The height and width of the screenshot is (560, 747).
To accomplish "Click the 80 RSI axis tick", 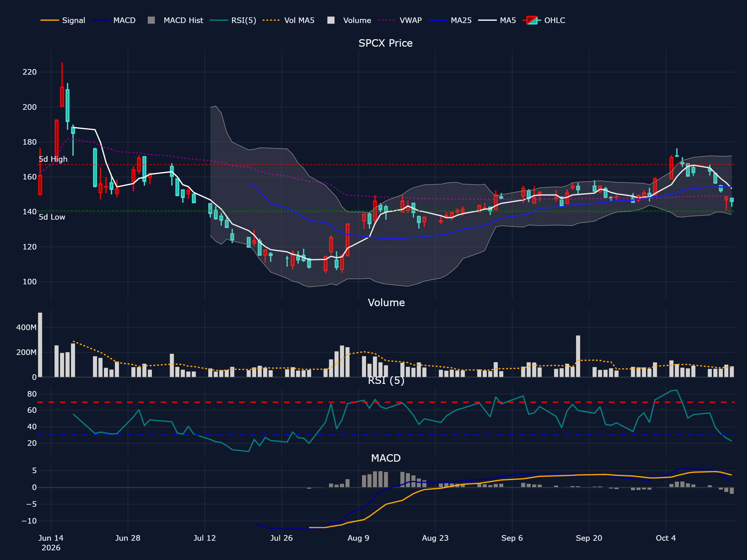I will click(x=32, y=394).
